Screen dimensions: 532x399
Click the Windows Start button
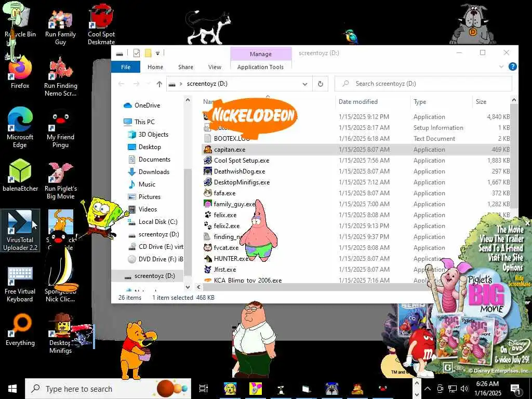point(12,389)
